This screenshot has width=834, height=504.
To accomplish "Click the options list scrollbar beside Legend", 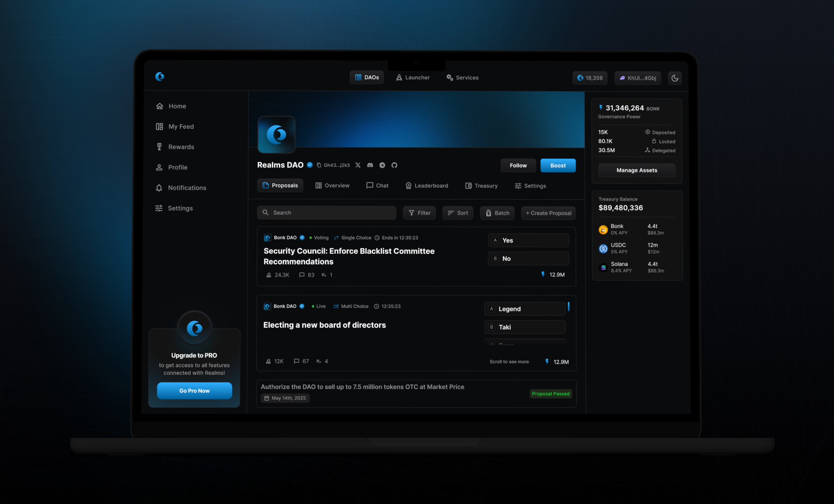I will [x=568, y=307].
